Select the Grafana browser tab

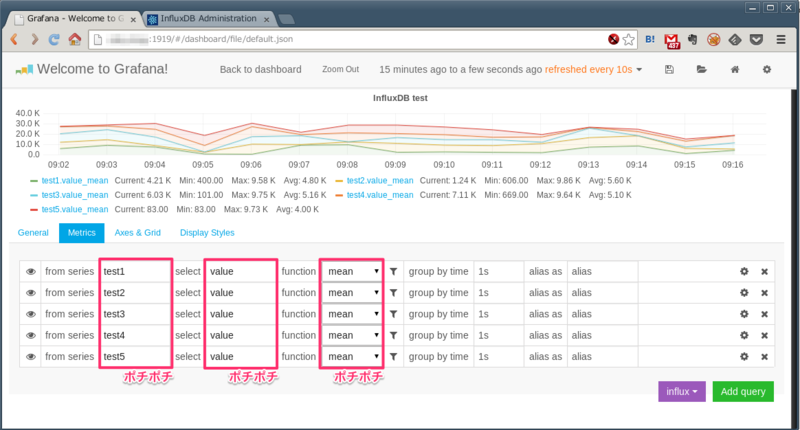(75, 19)
